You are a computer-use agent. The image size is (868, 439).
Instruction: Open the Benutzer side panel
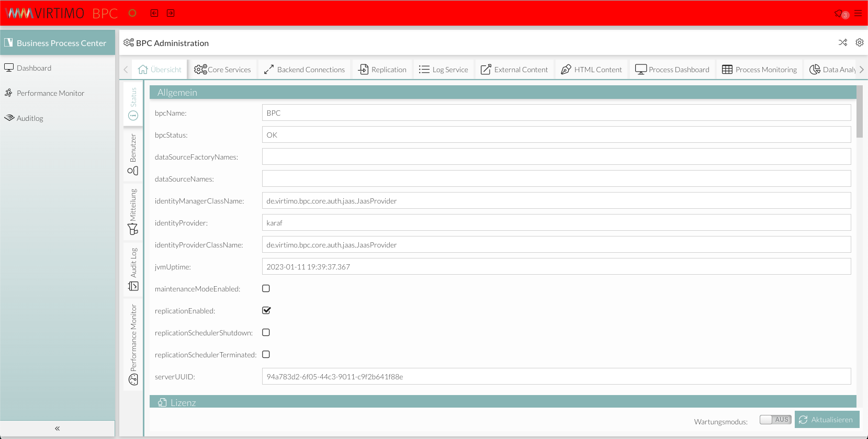[x=133, y=154]
